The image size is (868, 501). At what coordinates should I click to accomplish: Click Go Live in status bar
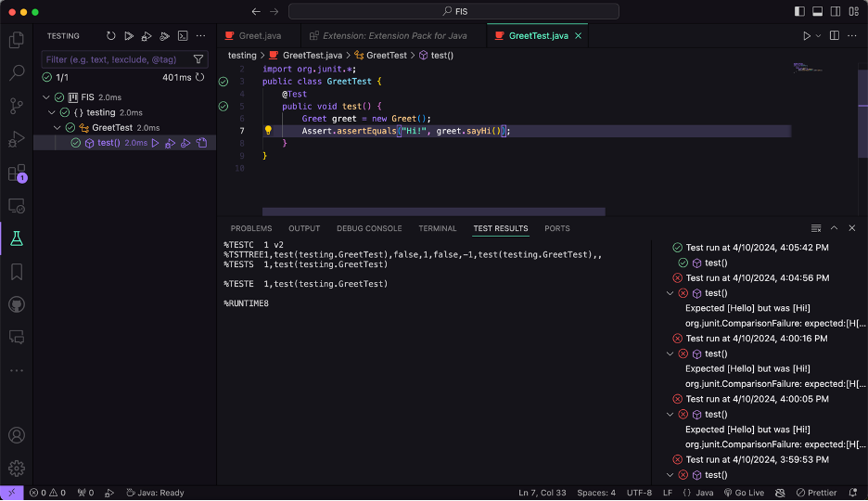744,493
